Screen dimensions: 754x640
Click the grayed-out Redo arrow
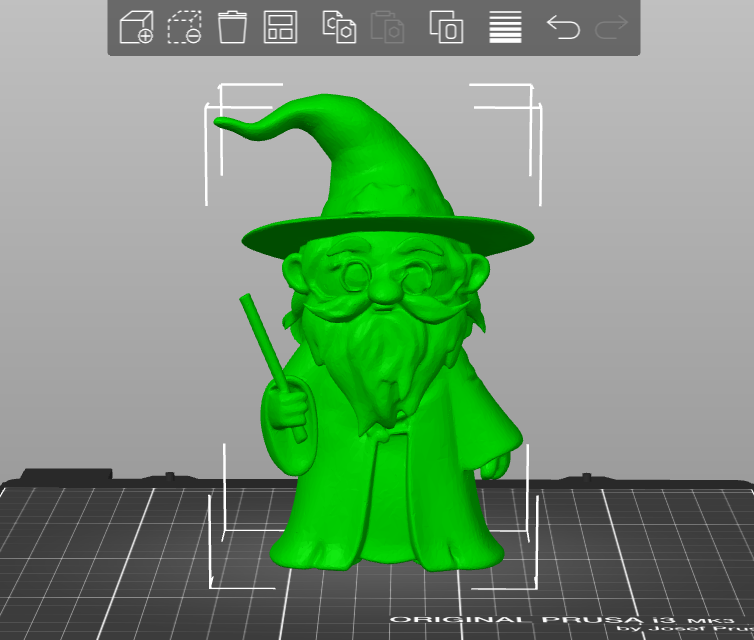point(612,27)
